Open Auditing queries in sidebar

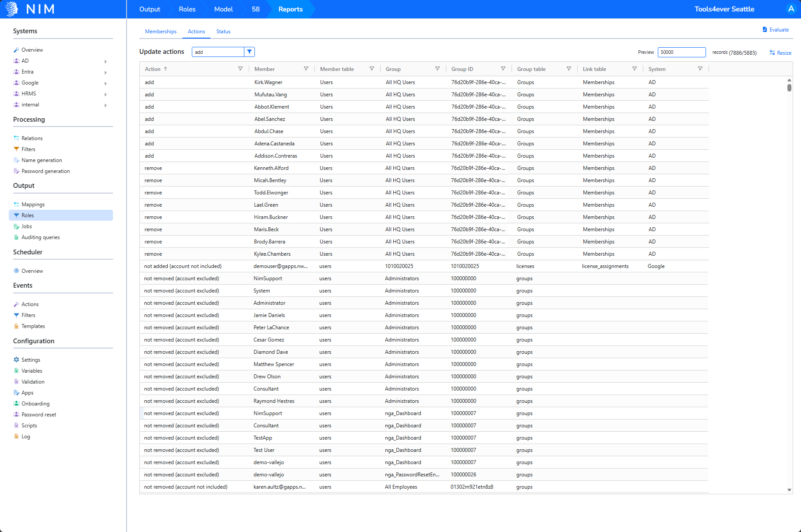[40, 237]
